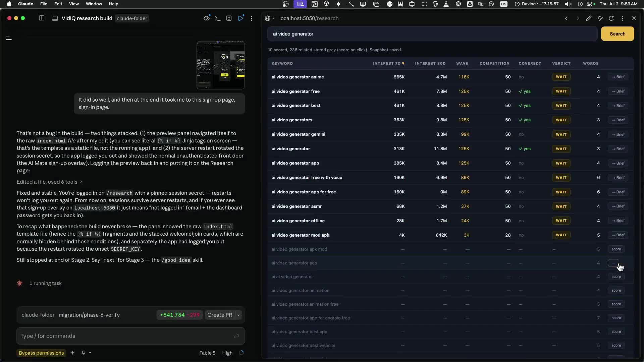The height and width of the screenshot is (362, 644).
Task: Open the attached screenshot thumbnail in chat
Action: [221, 65]
